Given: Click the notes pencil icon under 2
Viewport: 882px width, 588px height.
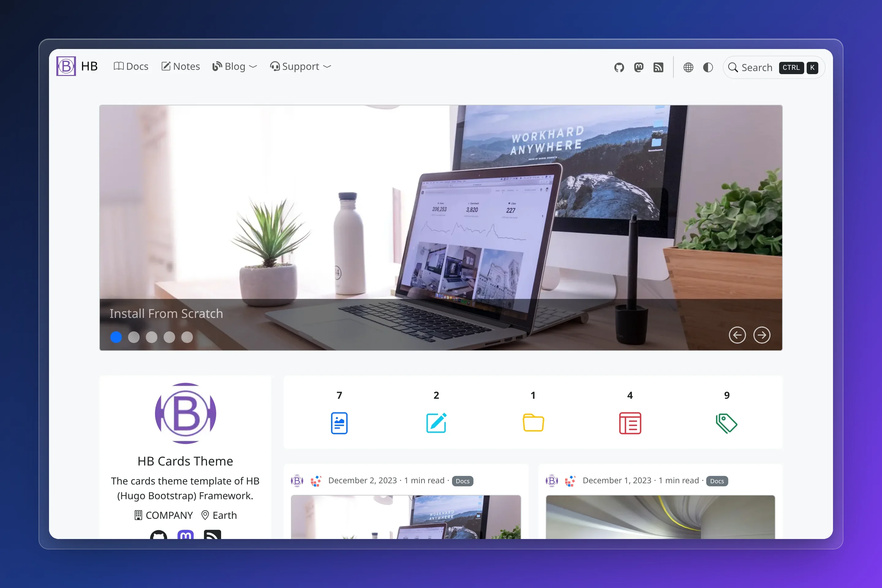Looking at the screenshot, I should pyautogui.click(x=436, y=423).
